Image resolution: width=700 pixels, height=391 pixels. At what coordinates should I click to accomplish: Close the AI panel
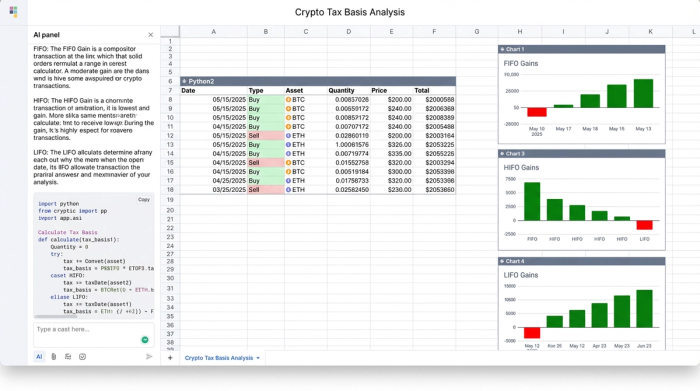[150, 35]
